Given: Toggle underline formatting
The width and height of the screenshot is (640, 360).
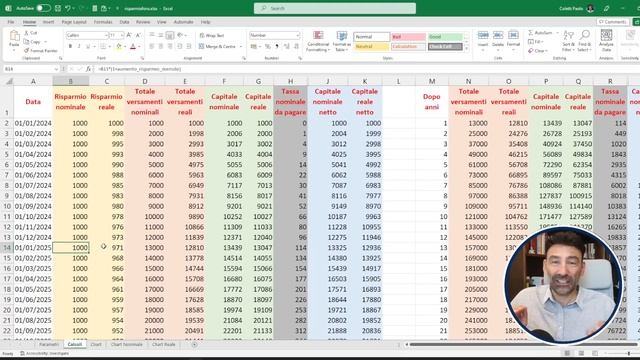Looking at the screenshot, I should (88, 47).
